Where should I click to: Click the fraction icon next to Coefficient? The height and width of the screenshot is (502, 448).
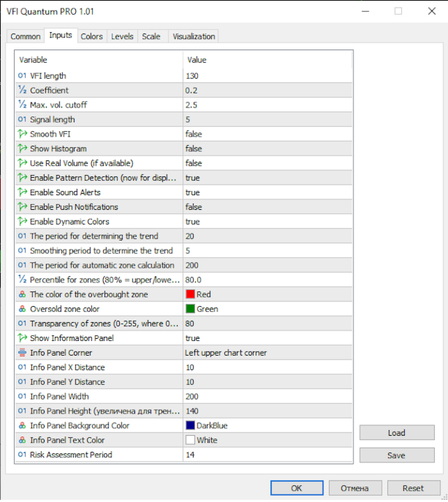[22, 90]
